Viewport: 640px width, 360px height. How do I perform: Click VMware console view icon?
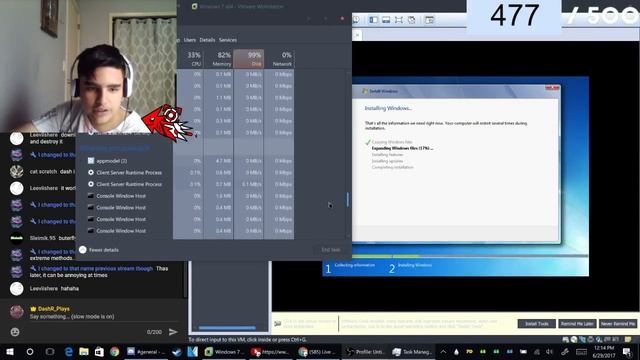click(x=429, y=20)
